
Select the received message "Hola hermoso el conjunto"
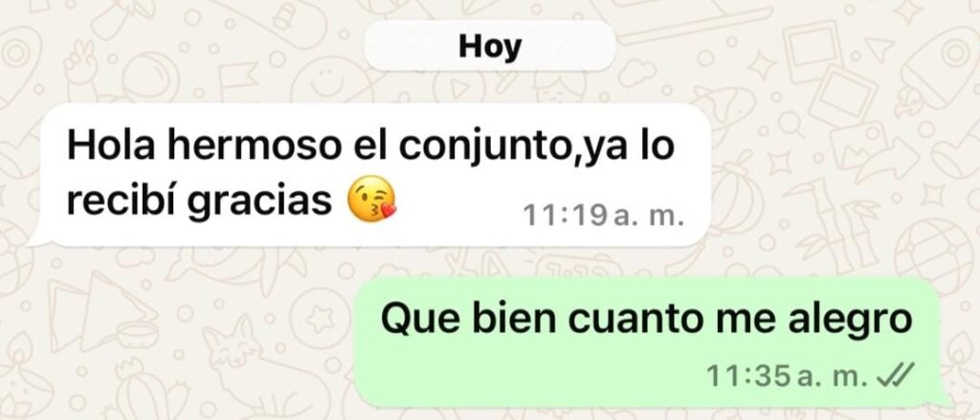(370, 174)
